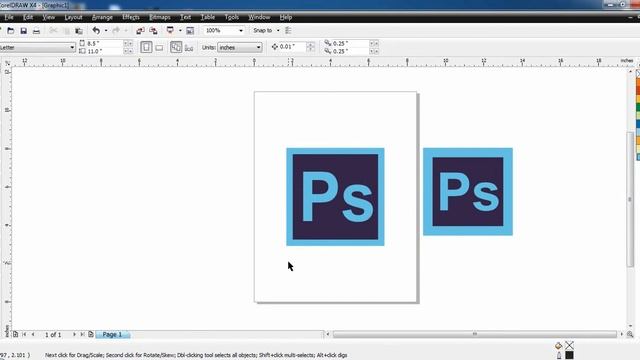Select the Page 1 tab

pos(113,334)
